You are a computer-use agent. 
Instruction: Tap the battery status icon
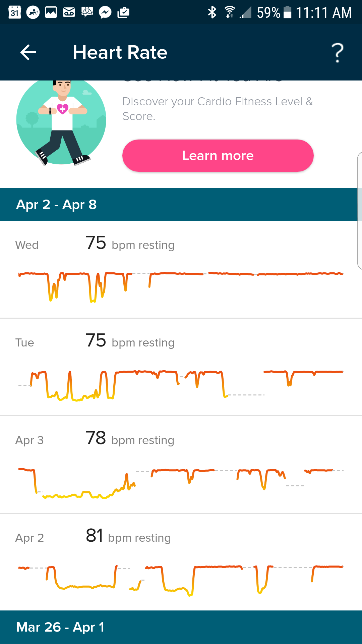point(288,12)
